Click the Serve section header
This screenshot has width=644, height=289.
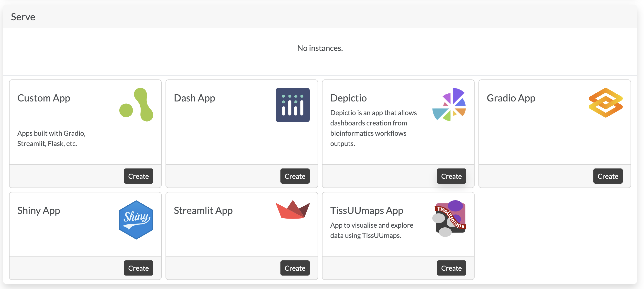point(23,17)
